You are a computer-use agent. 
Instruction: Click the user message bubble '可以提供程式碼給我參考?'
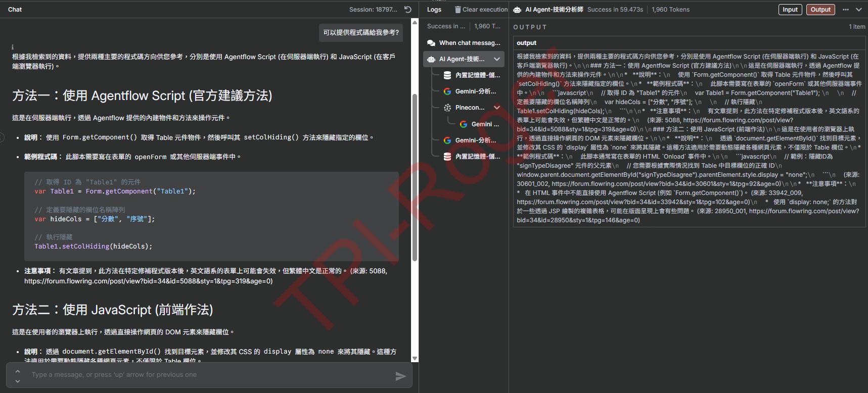(x=361, y=32)
